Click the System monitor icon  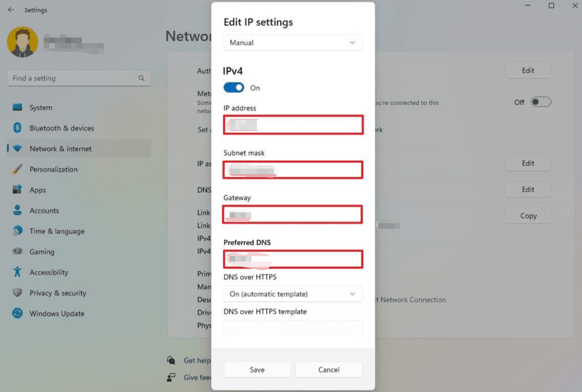(18, 107)
